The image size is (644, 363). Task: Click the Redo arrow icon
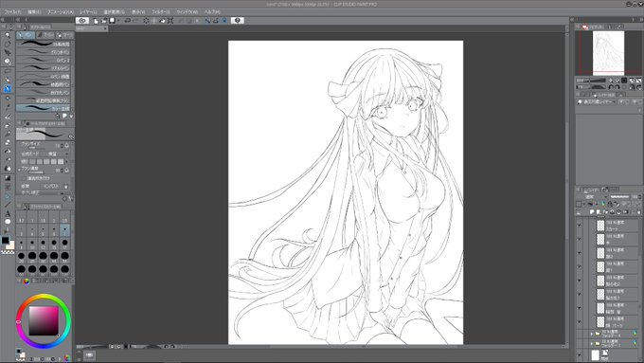136,20
